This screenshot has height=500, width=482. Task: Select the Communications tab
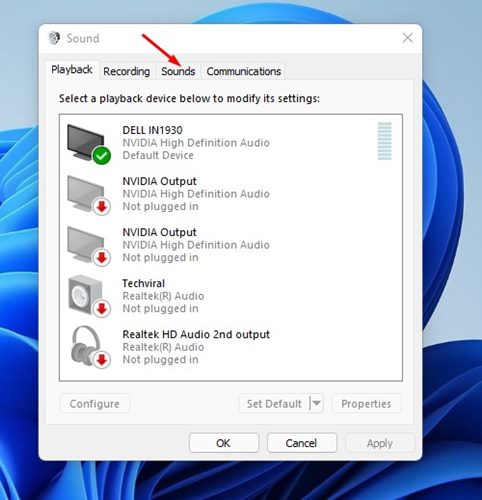(244, 71)
